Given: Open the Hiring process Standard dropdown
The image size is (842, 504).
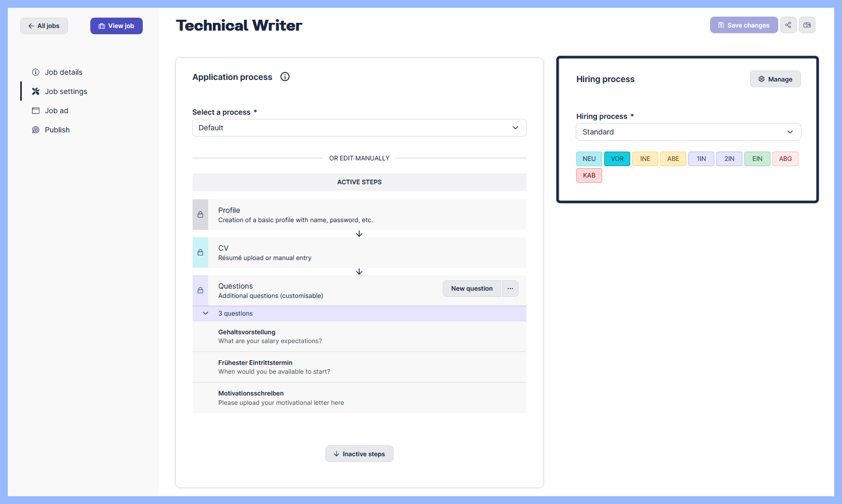Looking at the screenshot, I should click(688, 132).
